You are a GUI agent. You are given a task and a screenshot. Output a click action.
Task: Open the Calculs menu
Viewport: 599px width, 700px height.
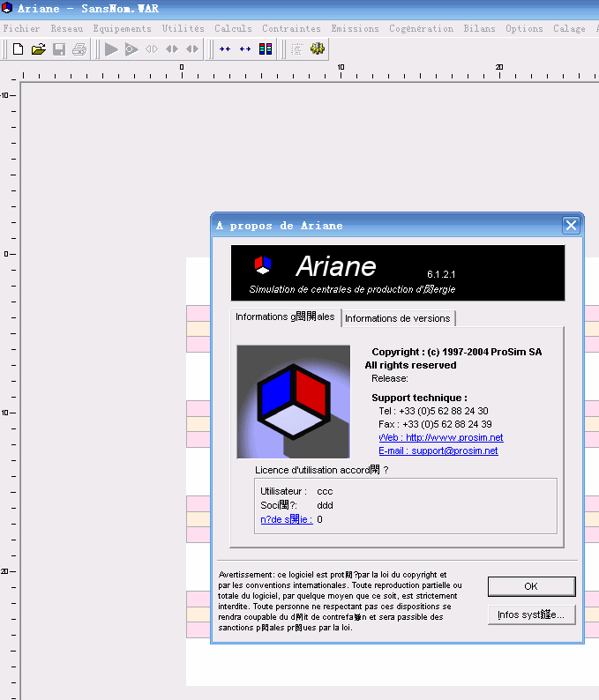tap(233, 28)
